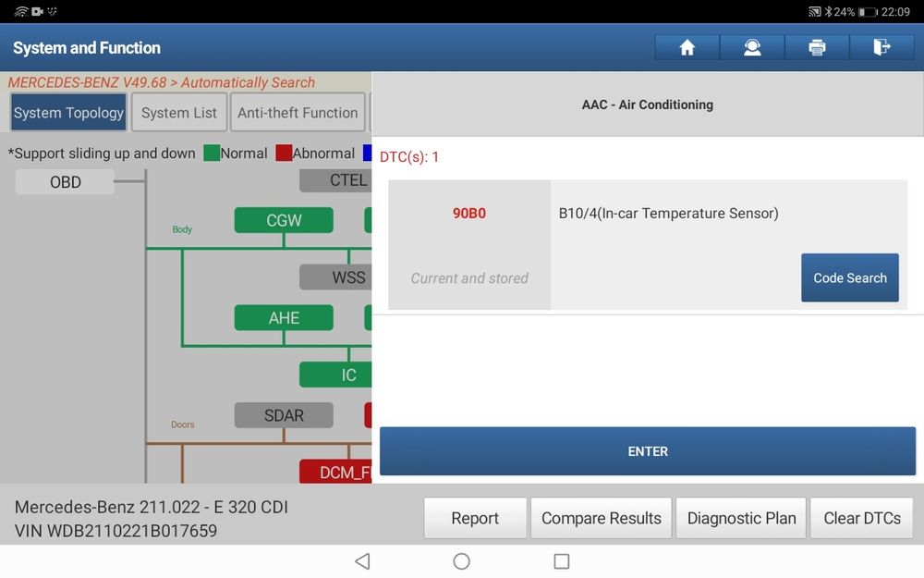Click the 90B0 fault code
The height and width of the screenshot is (578, 924).
[x=469, y=214]
